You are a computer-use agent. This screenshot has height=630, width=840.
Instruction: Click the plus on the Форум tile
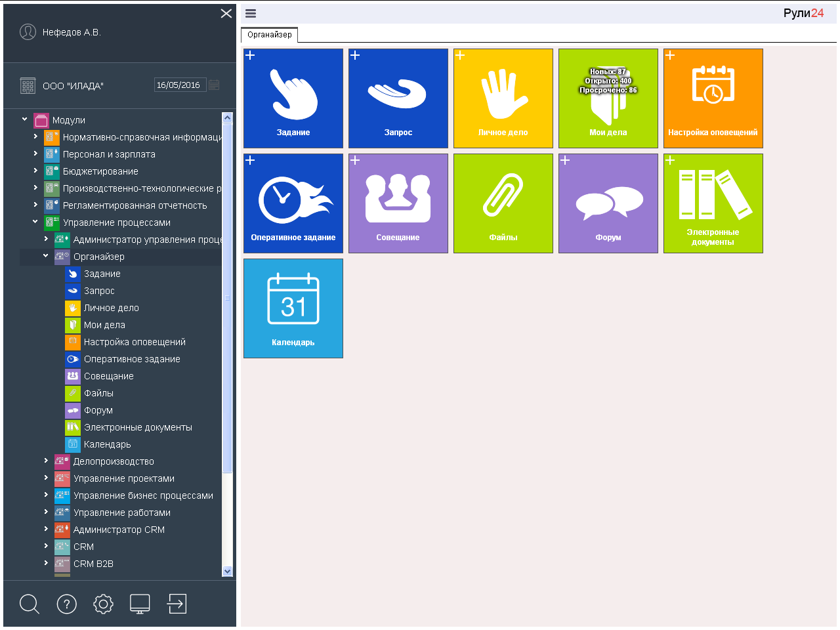(565, 160)
